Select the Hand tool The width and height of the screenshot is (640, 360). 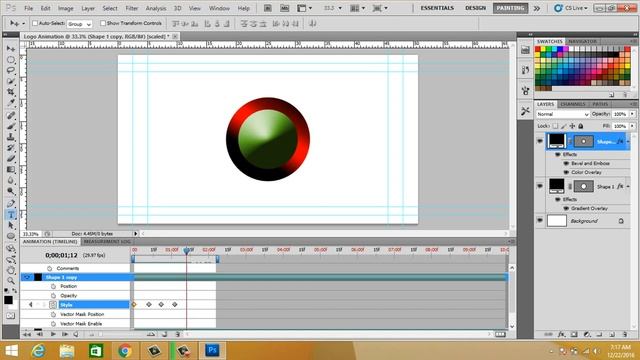(11, 270)
